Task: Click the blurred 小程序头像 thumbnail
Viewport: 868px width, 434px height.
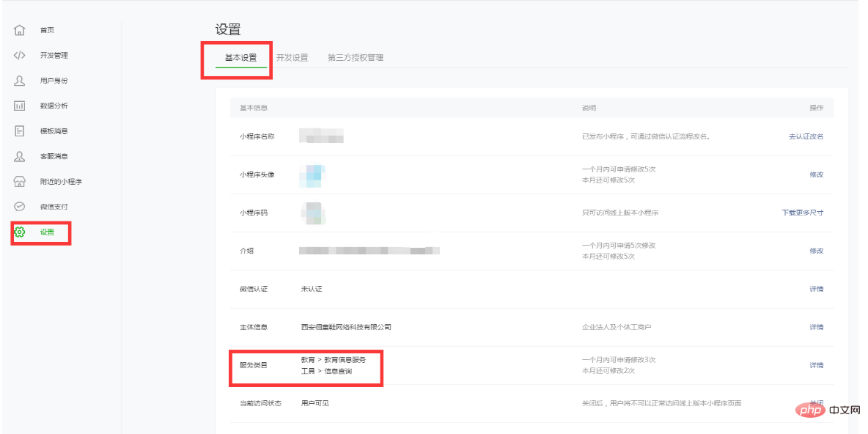Action: [x=312, y=174]
